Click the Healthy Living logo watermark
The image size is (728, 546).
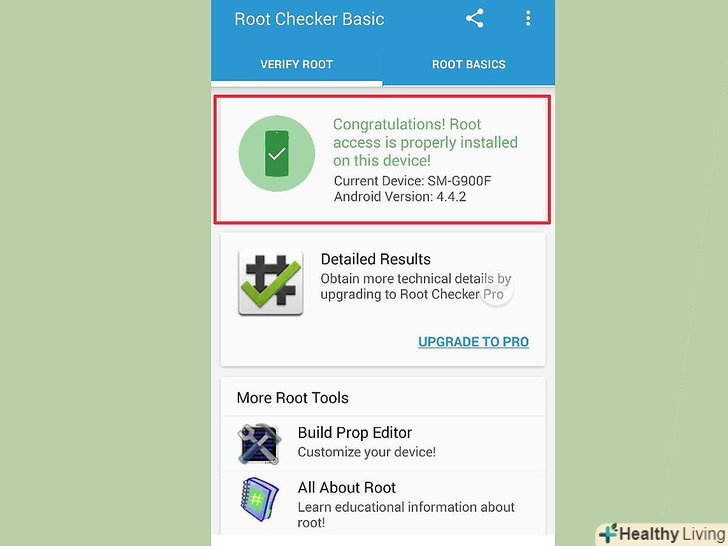pos(663,534)
